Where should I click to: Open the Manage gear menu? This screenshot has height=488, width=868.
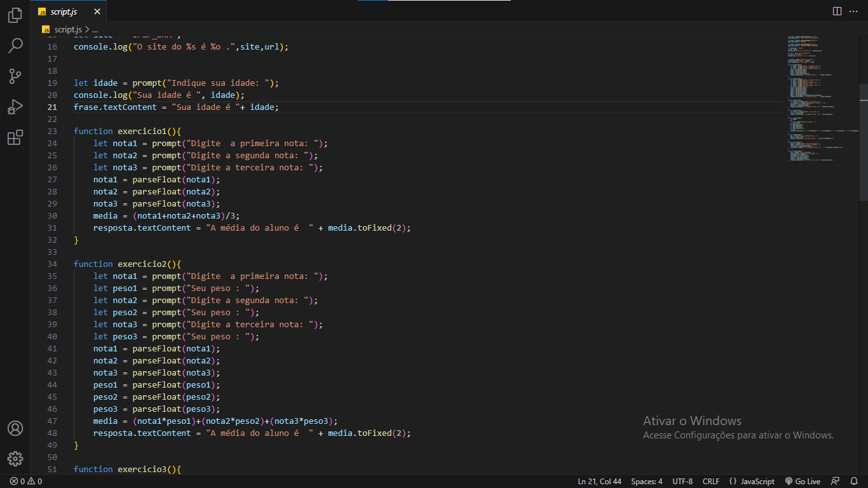[15, 458]
